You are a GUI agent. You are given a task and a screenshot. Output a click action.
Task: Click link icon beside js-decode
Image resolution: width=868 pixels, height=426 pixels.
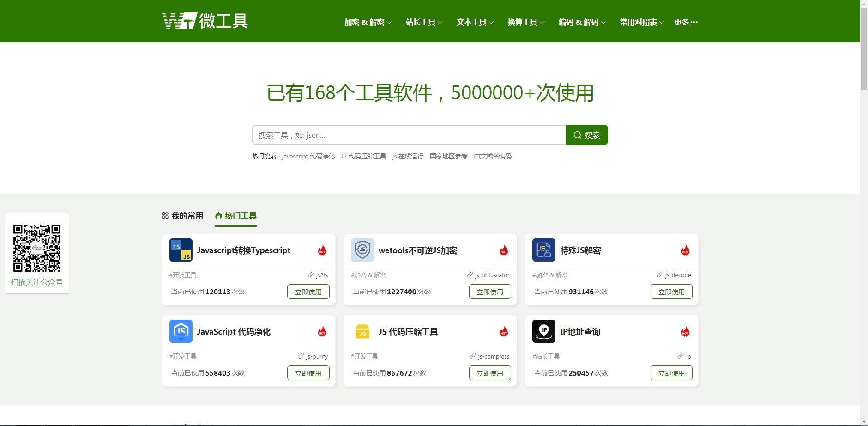click(x=660, y=274)
